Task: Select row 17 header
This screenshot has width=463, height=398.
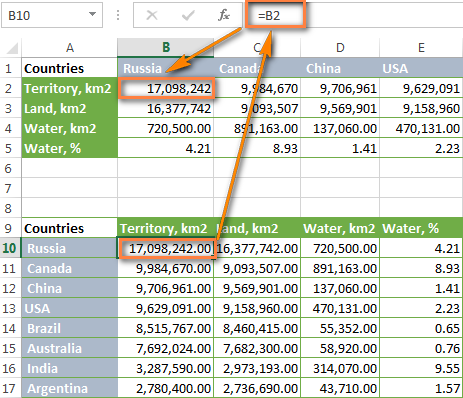Action: [11, 388]
